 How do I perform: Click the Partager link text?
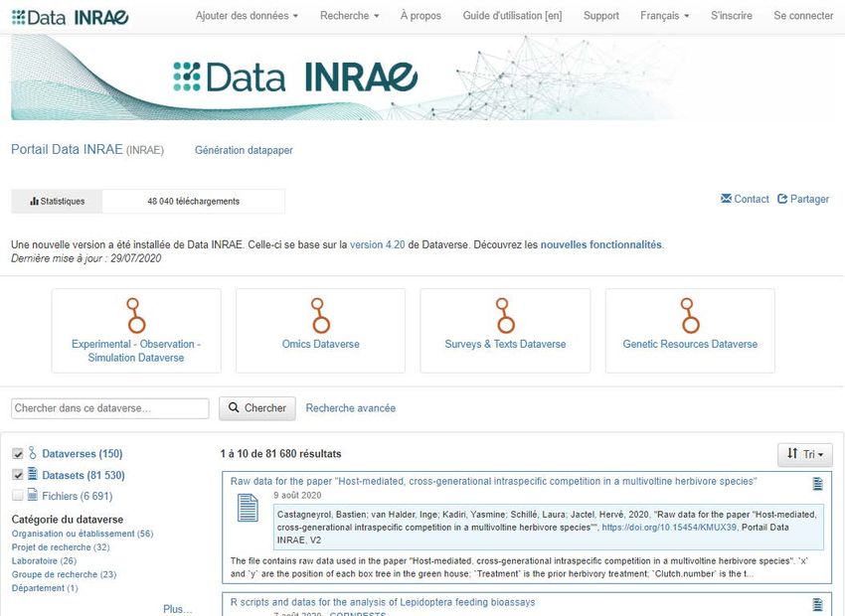pyautogui.click(x=809, y=200)
